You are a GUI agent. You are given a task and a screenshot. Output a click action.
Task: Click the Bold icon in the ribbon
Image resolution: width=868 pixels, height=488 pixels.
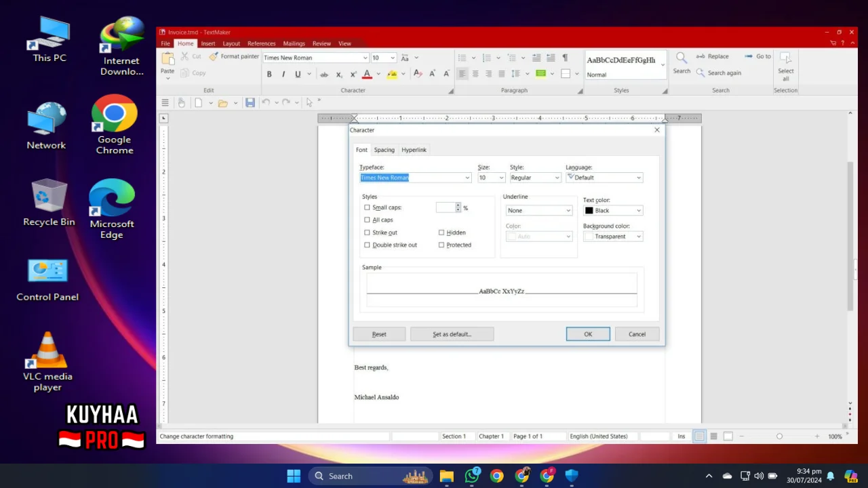pos(269,75)
